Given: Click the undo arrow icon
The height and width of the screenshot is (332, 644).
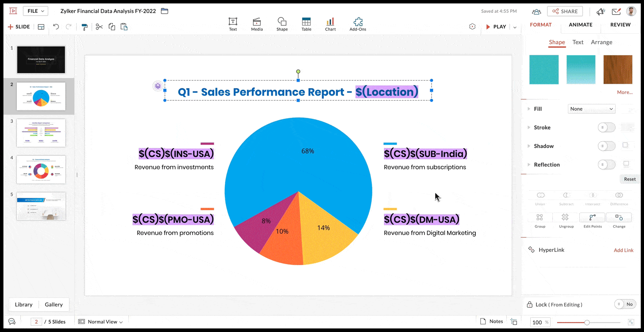Looking at the screenshot, I should 56,27.
